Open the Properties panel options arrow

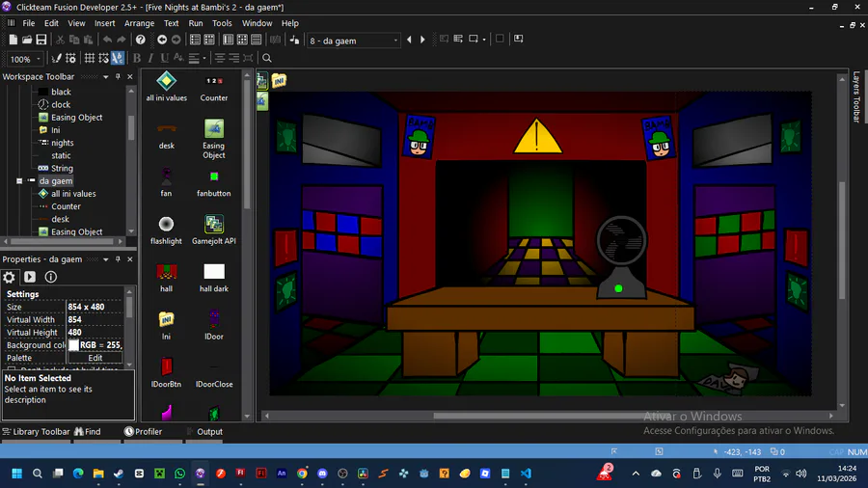tap(105, 259)
